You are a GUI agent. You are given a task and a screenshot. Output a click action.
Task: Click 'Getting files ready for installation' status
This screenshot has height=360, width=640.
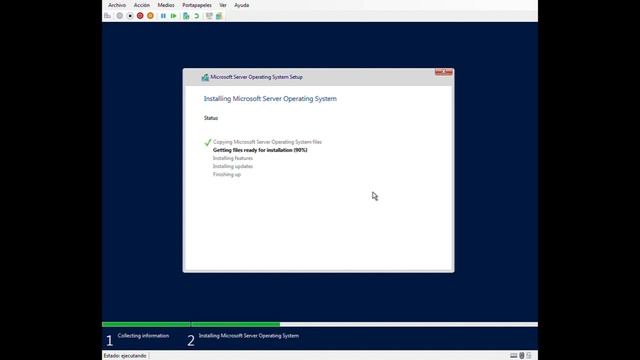pos(260,150)
